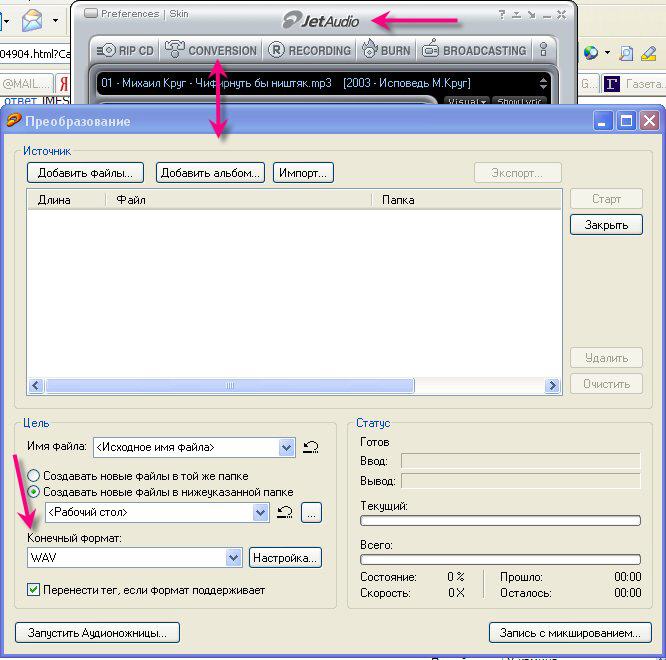This screenshot has height=660, width=666.
Task: Open the CONVERSION tool in JetAudio
Action: 211,50
